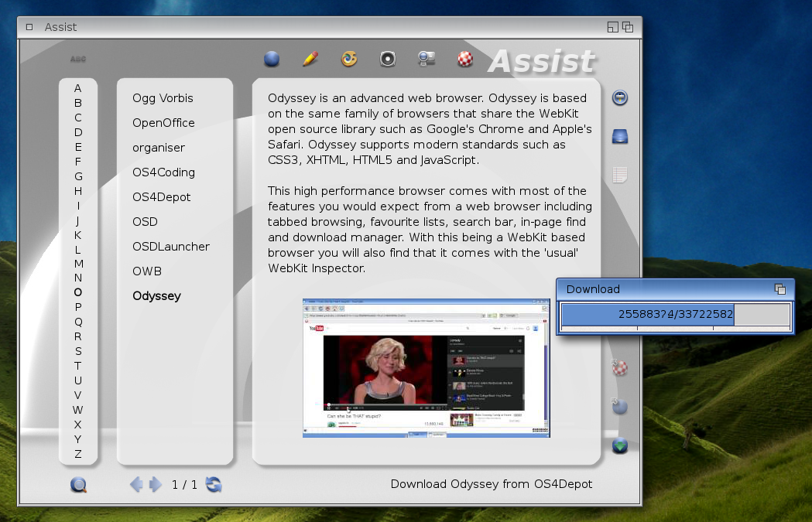812x522 pixels.
Task: Jump to letter D in the index
Action: pos(77,132)
